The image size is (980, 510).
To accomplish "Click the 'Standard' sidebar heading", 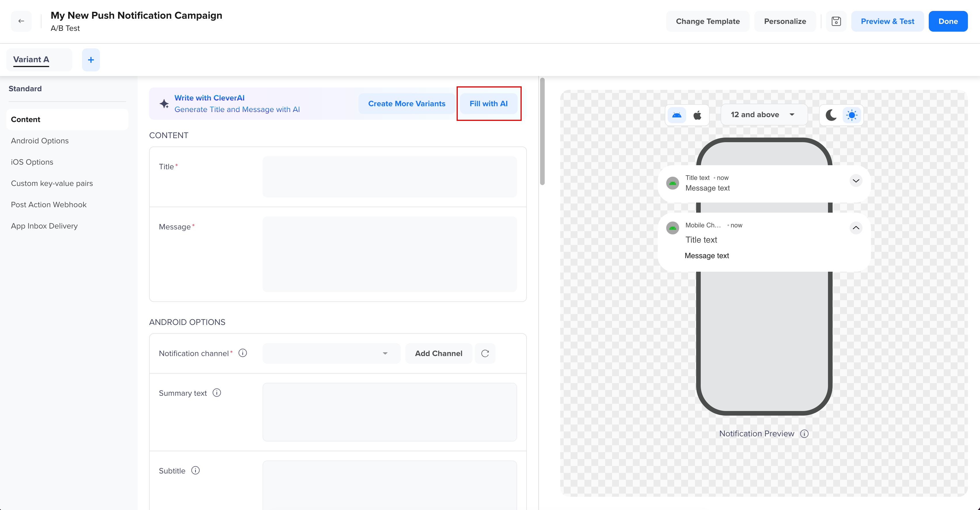I will click(x=25, y=89).
